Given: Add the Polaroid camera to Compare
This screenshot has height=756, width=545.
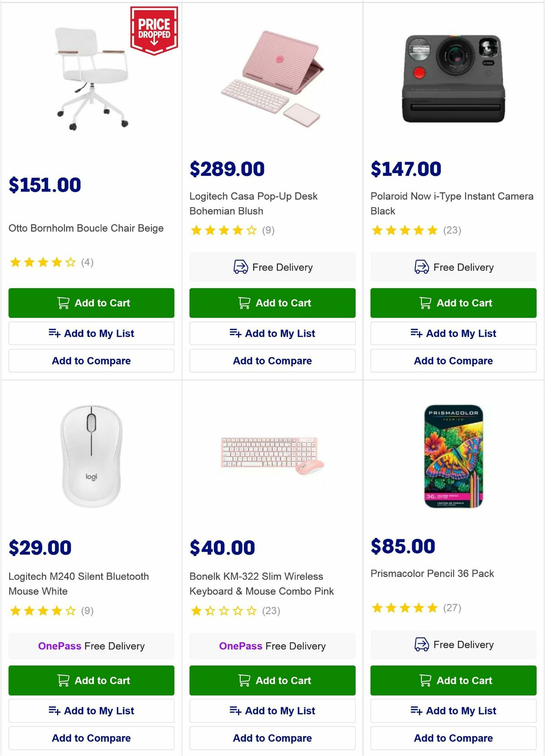Looking at the screenshot, I should point(453,361).
